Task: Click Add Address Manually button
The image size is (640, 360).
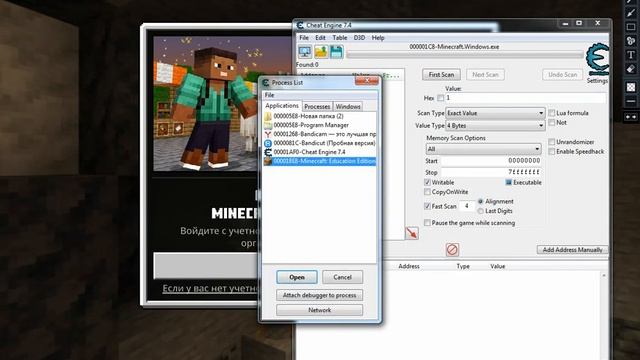Action: click(572, 249)
